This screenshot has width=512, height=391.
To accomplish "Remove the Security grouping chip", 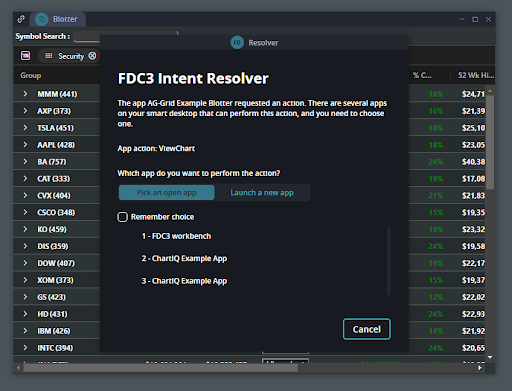I will click(x=92, y=56).
